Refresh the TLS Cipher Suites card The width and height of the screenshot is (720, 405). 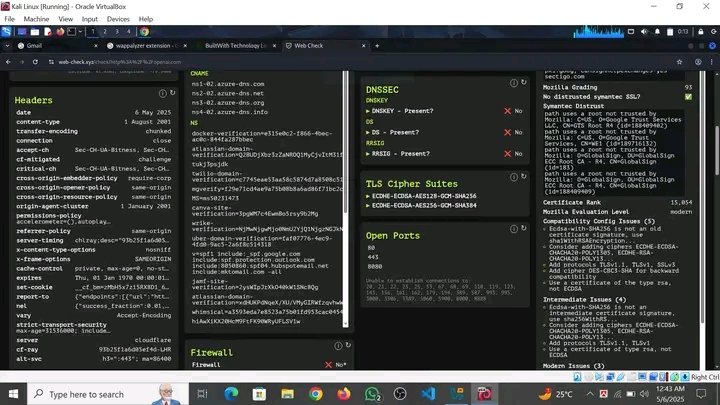(523, 177)
